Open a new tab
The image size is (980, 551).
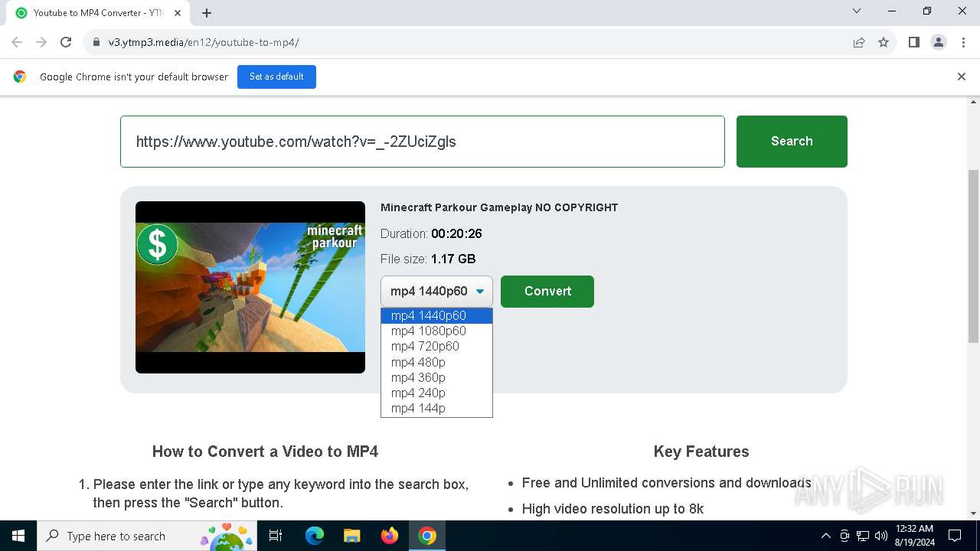(207, 13)
